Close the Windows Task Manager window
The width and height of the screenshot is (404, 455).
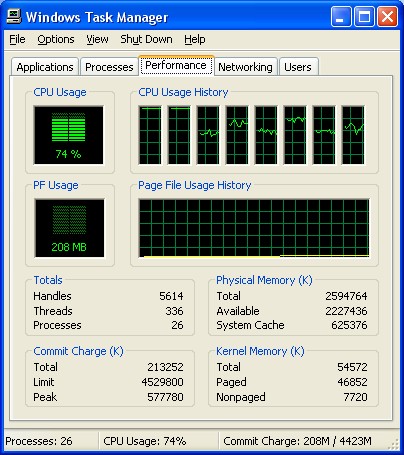coord(387,16)
